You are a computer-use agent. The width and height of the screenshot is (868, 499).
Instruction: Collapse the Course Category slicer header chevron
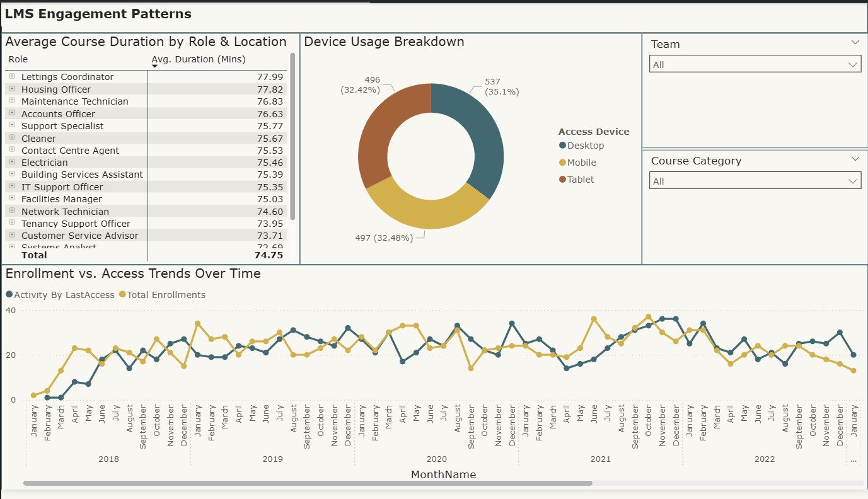[856, 159]
